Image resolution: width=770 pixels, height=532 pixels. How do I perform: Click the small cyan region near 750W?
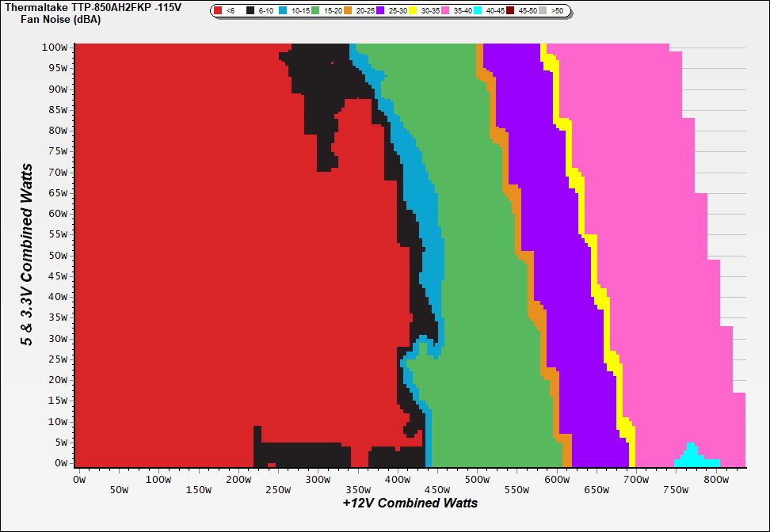click(693, 457)
